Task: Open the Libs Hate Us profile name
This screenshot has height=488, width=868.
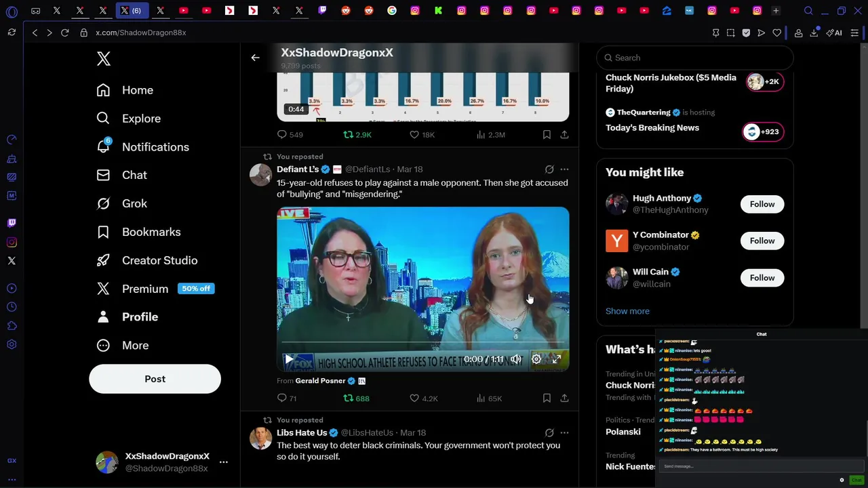Action: pyautogui.click(x=302, y=432)
